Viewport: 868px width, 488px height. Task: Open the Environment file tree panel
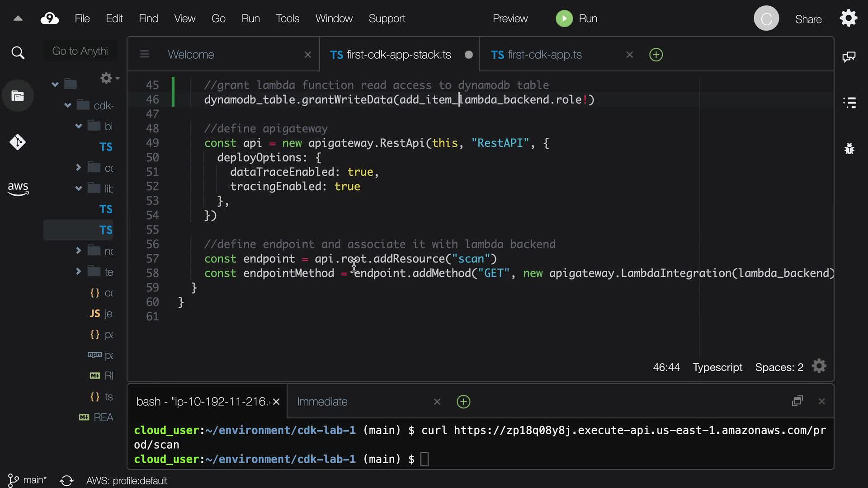coord(18,96)
